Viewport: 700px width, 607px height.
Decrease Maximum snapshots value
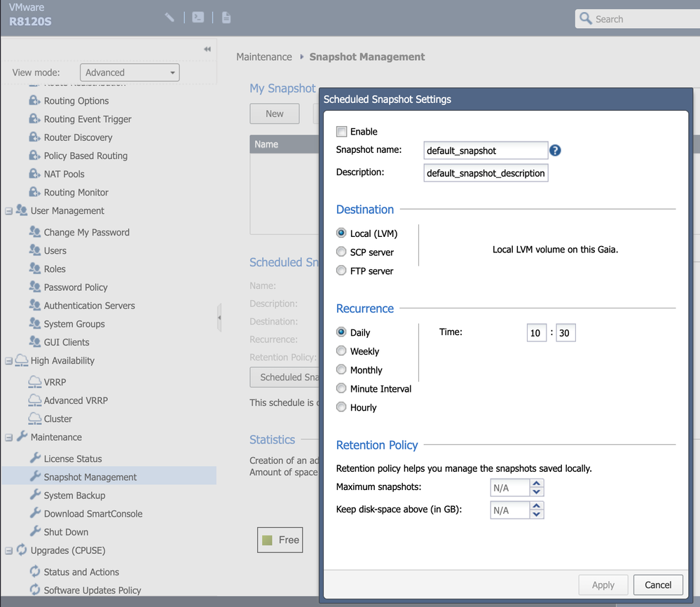(537, 492)
